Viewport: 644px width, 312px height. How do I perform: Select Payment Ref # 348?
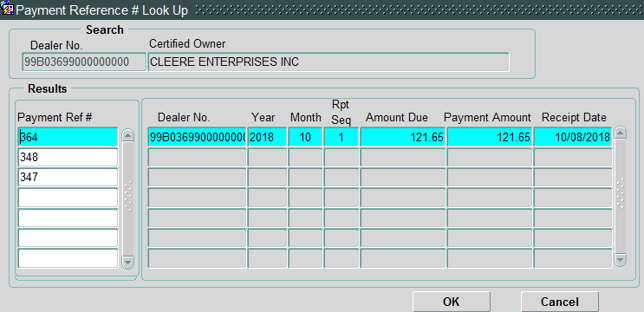(68, 157)
